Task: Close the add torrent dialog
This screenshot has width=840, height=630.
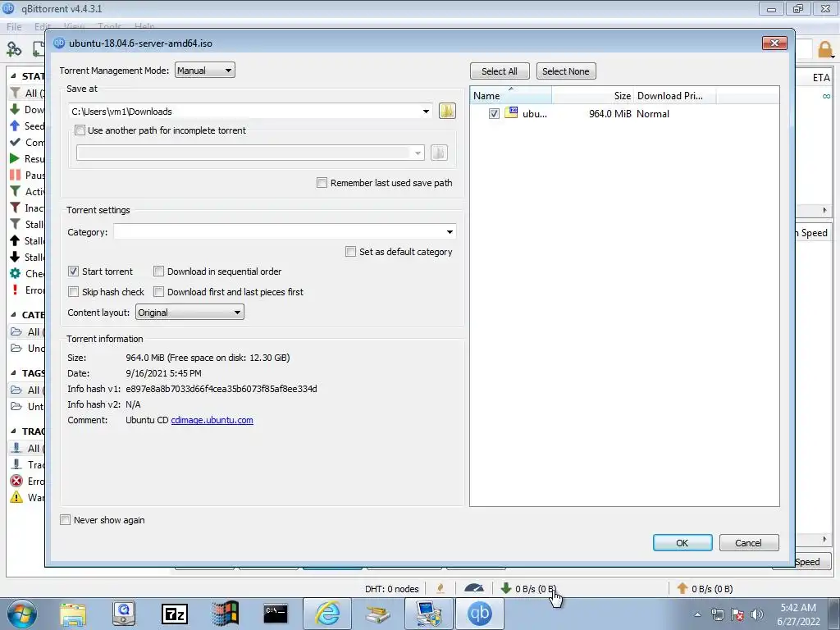Action: tap(774, 43)
